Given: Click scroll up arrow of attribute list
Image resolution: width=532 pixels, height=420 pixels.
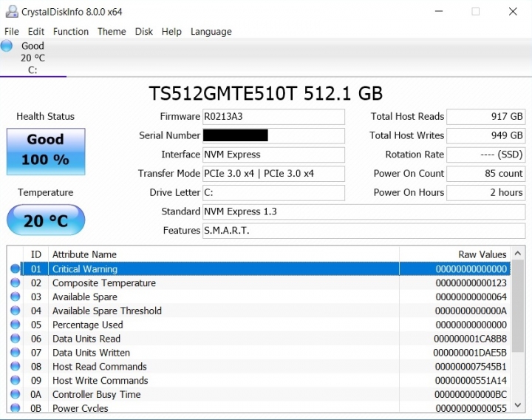Looking at the screenshot, I should click(x=518, y=254).
